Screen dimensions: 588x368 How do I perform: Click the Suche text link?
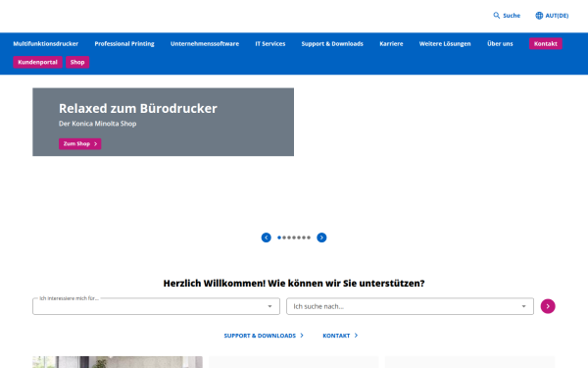coord(512,16)
